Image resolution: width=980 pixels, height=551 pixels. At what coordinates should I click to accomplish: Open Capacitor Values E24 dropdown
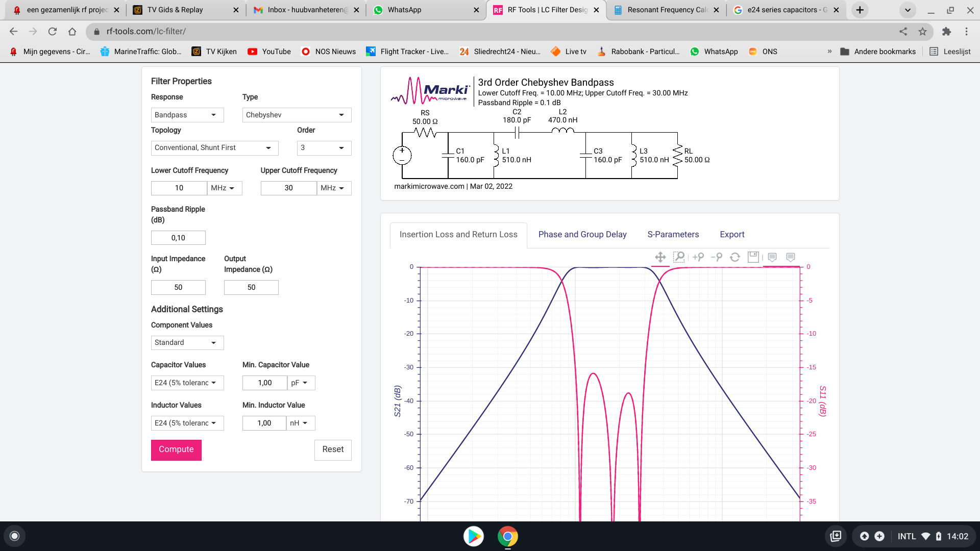(x=187, y=383)
